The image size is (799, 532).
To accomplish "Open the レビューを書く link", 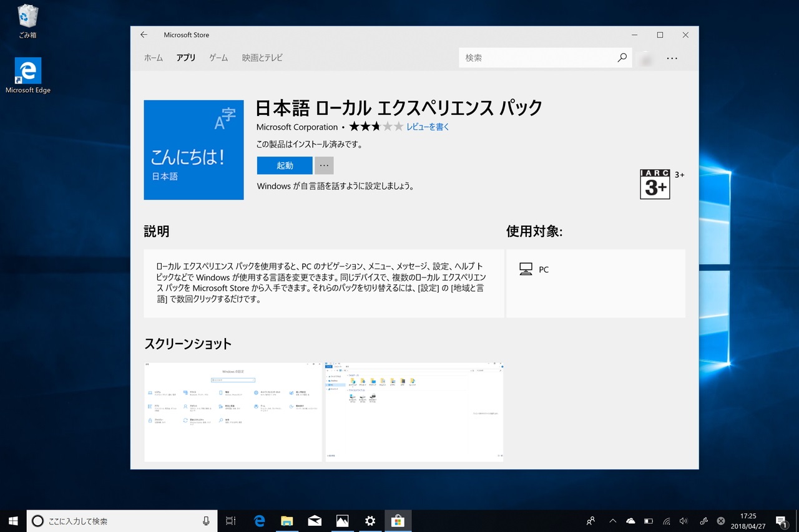I will 429,127.
